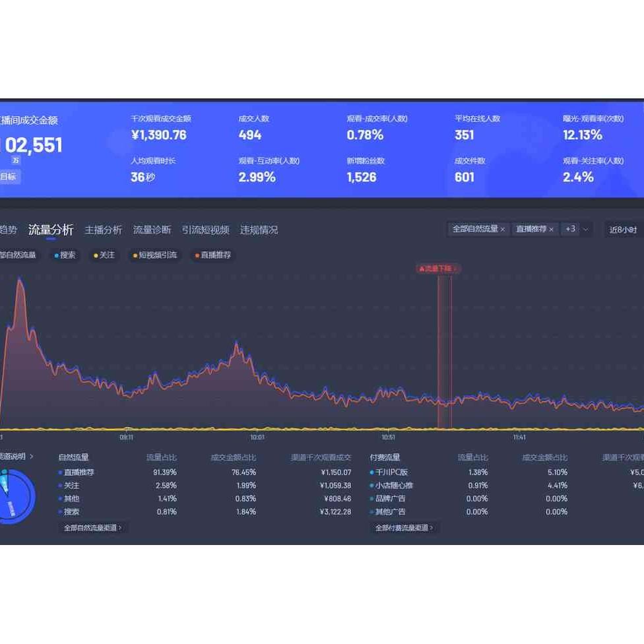
Task: Select the 流量分析 tab
Action: (x=51, y=230)
